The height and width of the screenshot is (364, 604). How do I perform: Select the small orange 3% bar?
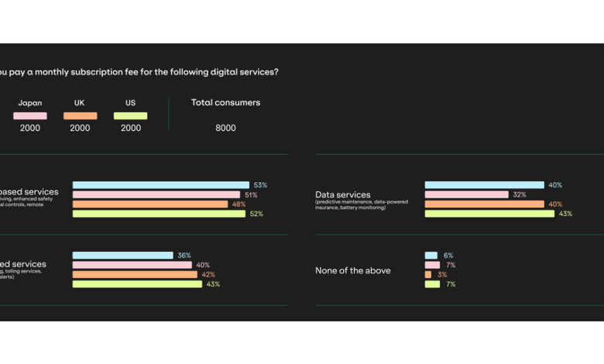click(x=428, y=275)
